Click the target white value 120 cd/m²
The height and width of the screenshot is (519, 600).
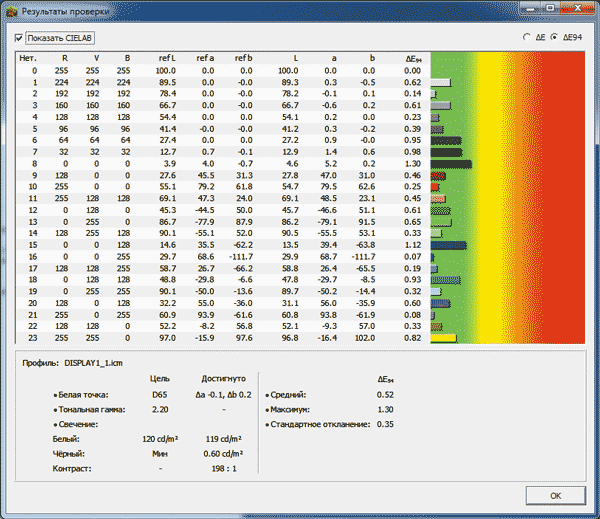(160, 439)
